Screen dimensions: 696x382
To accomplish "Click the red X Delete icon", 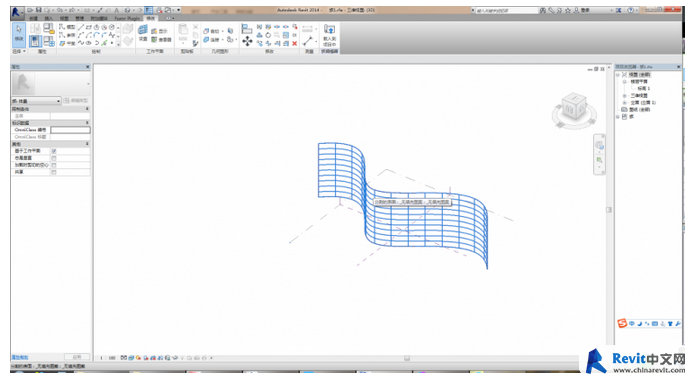I will coord(294,43).
